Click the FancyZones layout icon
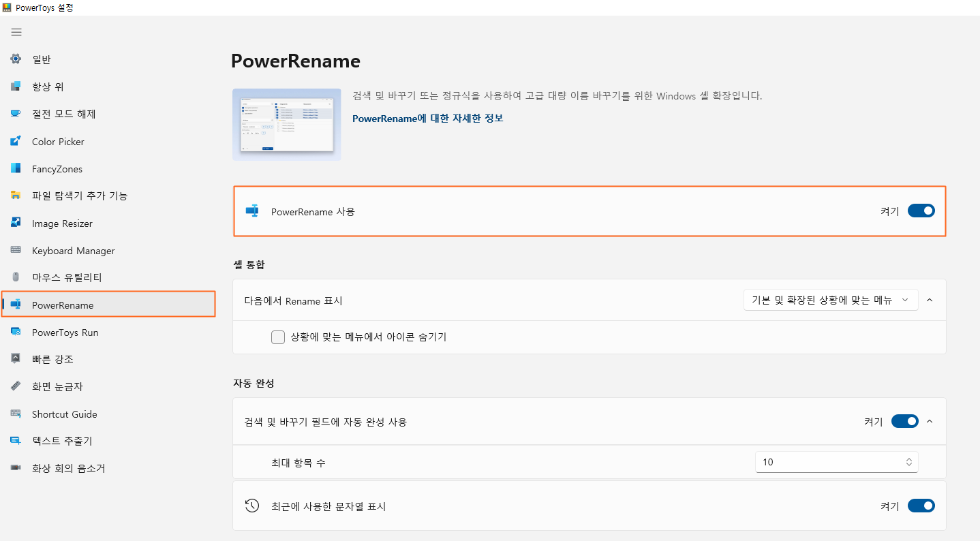Image resolution: width=980 pixels, height=541 pixels. [x=16, y=169]
